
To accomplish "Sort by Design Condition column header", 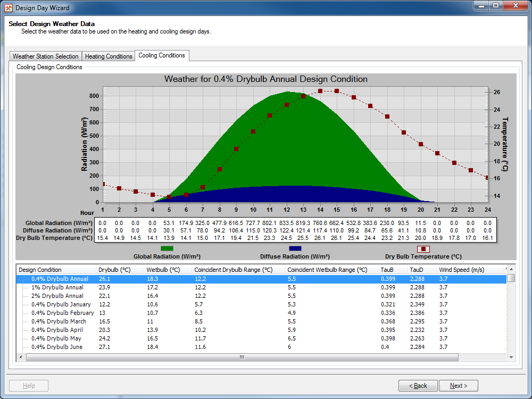I will coord(56,270).
